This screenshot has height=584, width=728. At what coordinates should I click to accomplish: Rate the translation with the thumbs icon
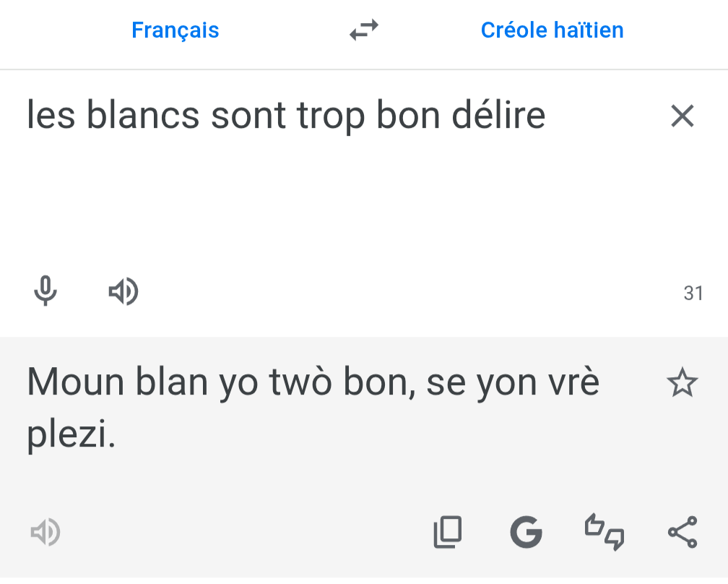click(x=604, y=533)
